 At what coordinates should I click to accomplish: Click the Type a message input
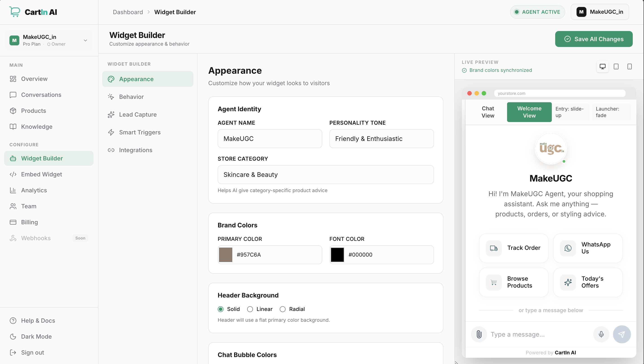coord(540,334)
